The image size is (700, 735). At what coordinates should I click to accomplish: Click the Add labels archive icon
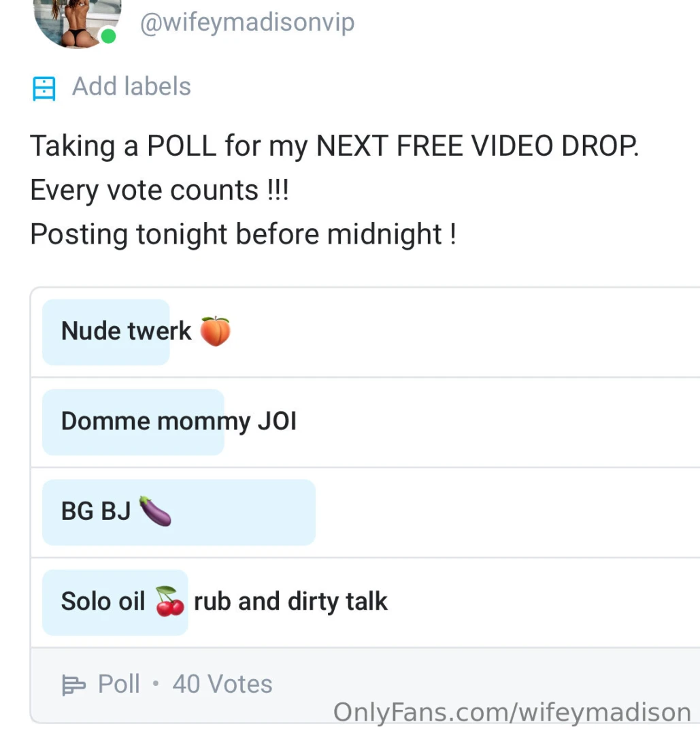[x=44, y=87]
